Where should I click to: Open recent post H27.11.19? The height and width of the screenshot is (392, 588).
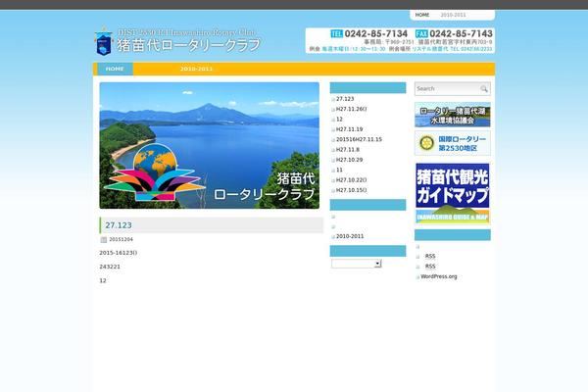(350, 129)
